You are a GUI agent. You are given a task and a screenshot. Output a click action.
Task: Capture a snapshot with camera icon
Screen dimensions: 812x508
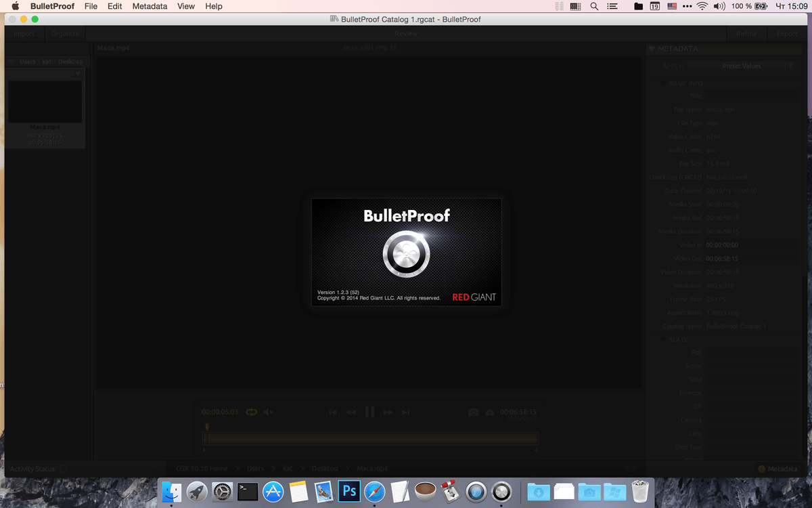point(474,412)
